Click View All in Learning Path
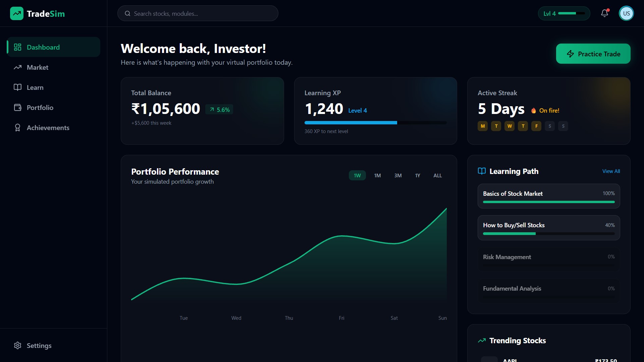This screenshot has height=362, width=644. click(611, 171)
